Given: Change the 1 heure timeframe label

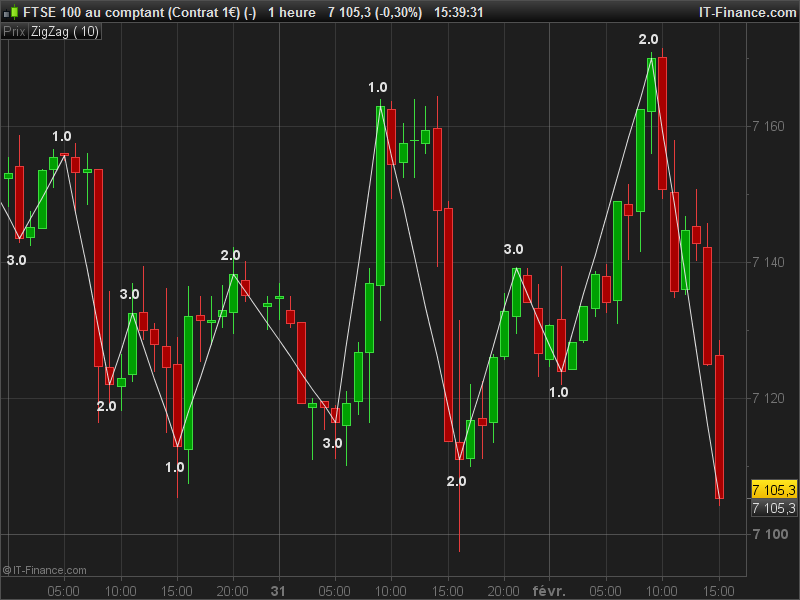Looking at the screenshot, I should point(292,12).
